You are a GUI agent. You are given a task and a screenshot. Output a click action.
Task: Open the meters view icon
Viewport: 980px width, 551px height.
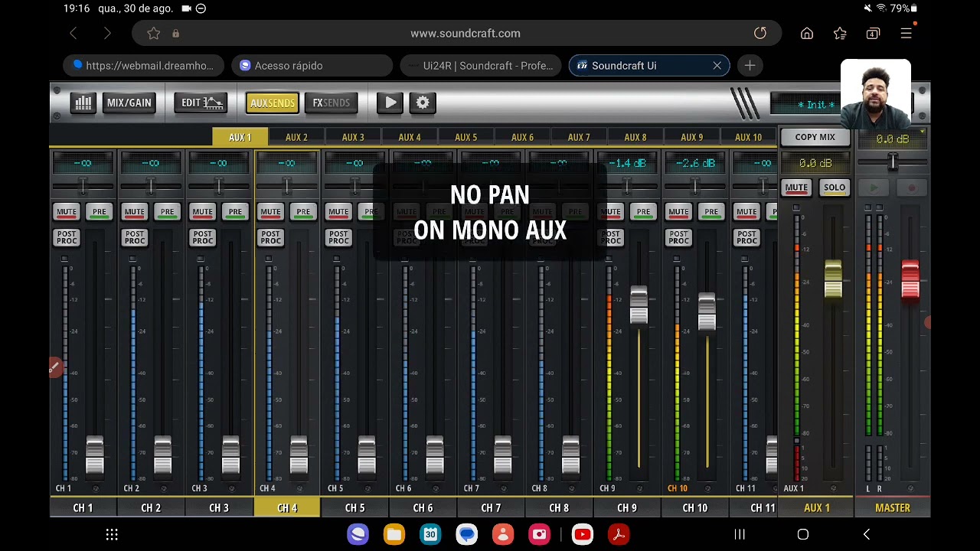[x=83, y=103]
